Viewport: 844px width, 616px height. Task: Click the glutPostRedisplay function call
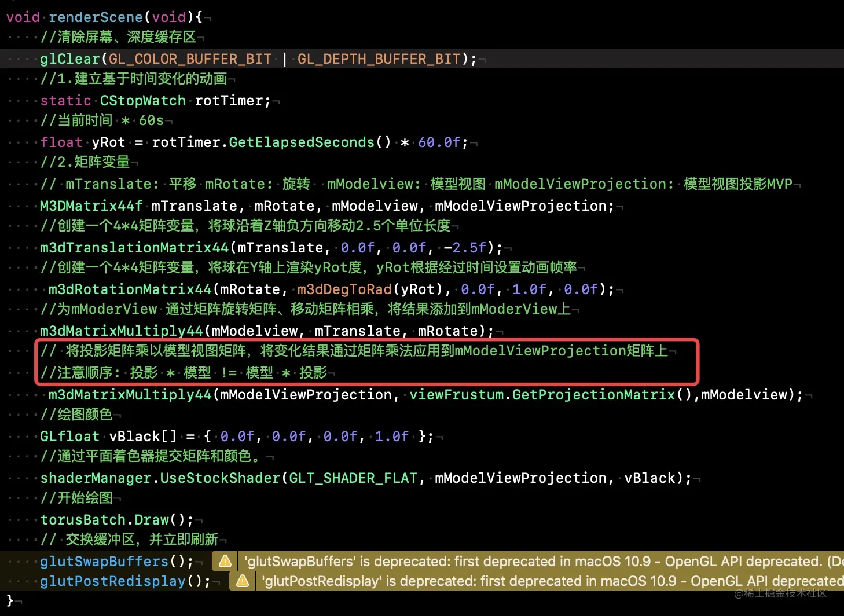pos(113,581)
